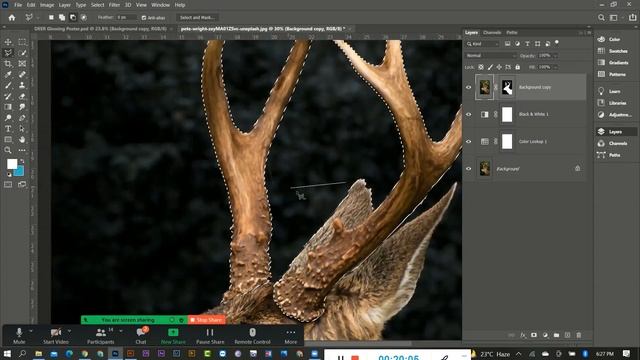The width and height of the screenshot is (640, 360).
Task: Click the white foreground color swatch
Action: point(11,164)
